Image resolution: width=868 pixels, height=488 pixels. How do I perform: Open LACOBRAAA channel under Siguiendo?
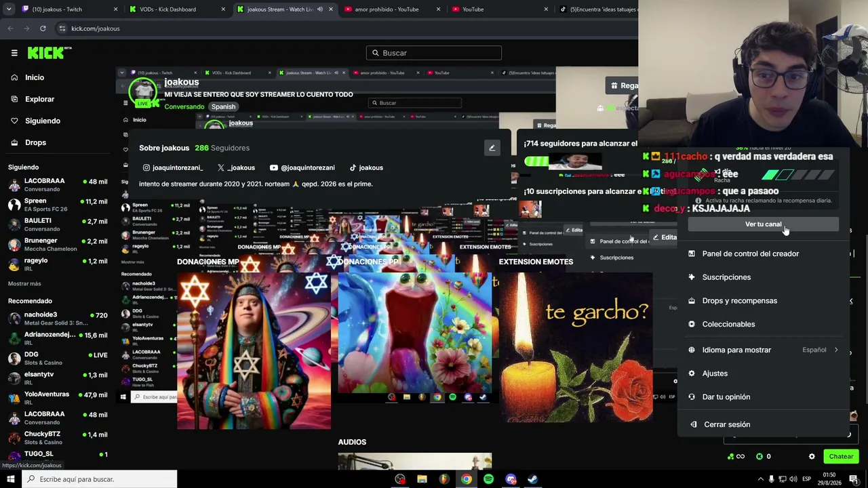tap(58, 184)
